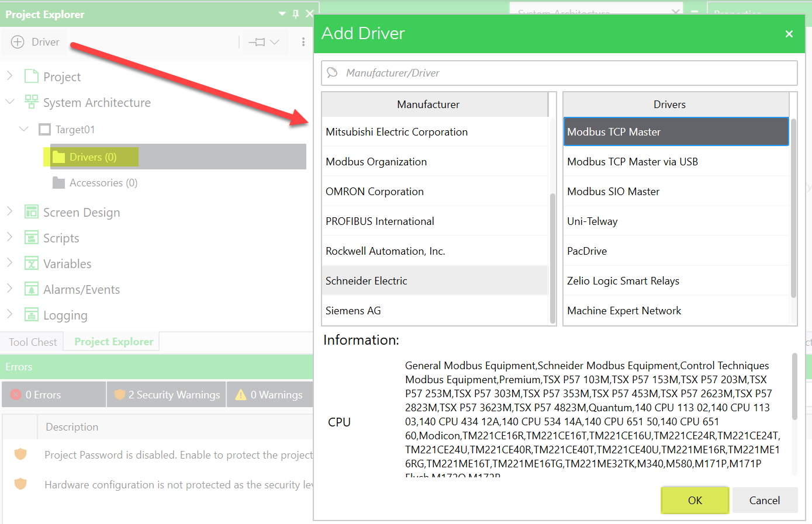Open the dropdown arrow beside collapse icon
Screen dimensions: 812x524
pos(275,42)
